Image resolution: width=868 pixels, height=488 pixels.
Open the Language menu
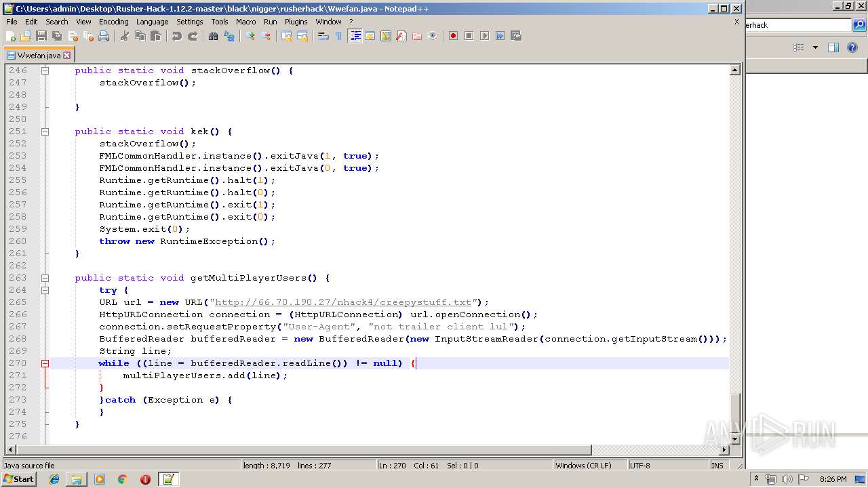click(x=152, y=22)
